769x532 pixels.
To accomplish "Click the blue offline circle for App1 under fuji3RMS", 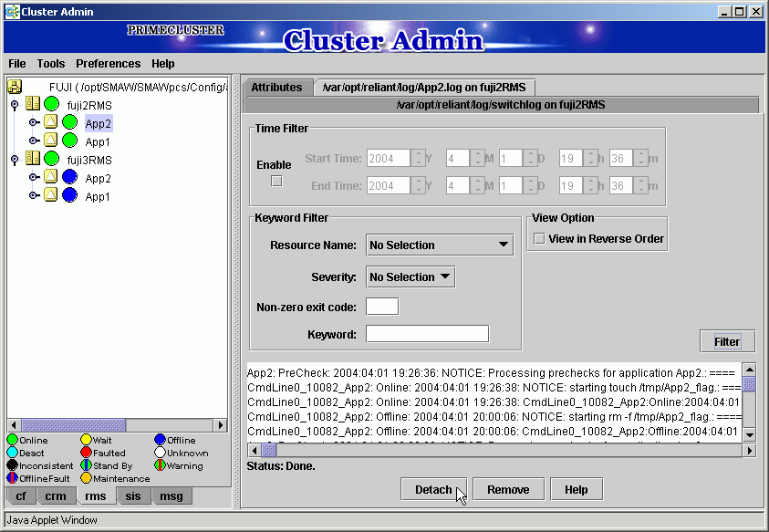I will click(69, 195).
